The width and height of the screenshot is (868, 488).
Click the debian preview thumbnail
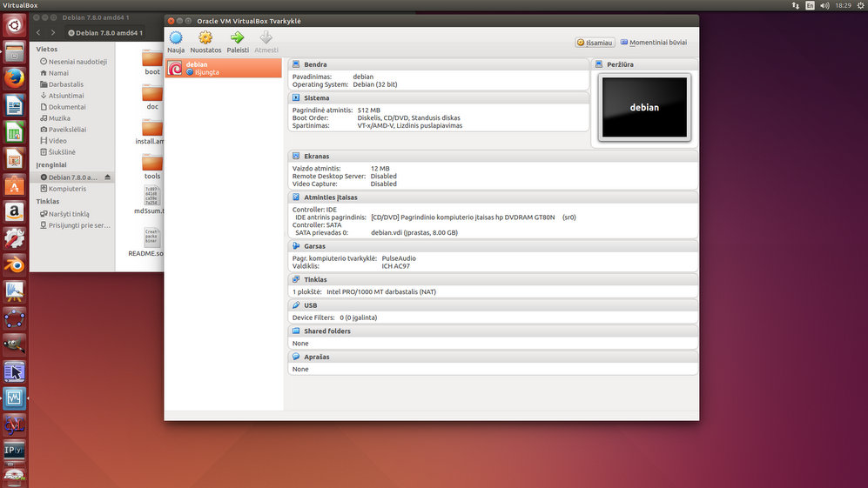coord(644,107)
